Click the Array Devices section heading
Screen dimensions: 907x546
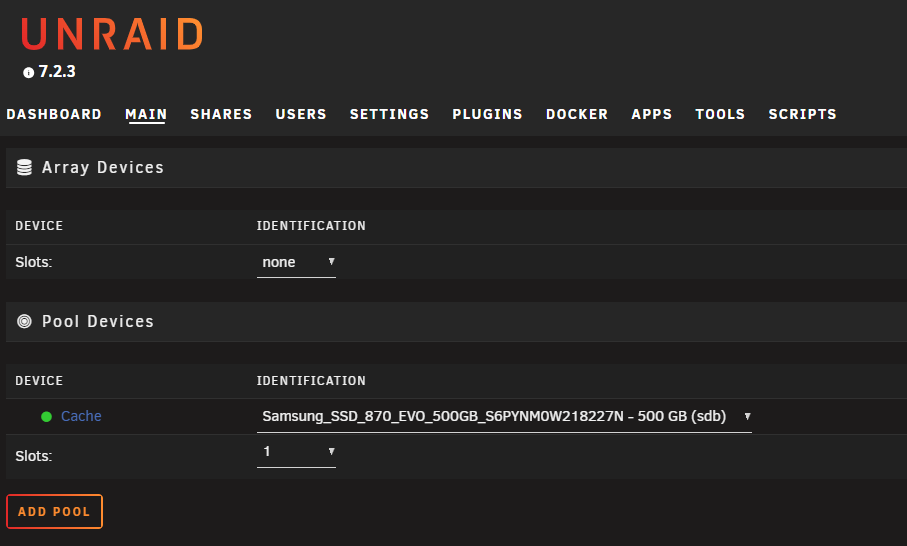coord(103,167)
